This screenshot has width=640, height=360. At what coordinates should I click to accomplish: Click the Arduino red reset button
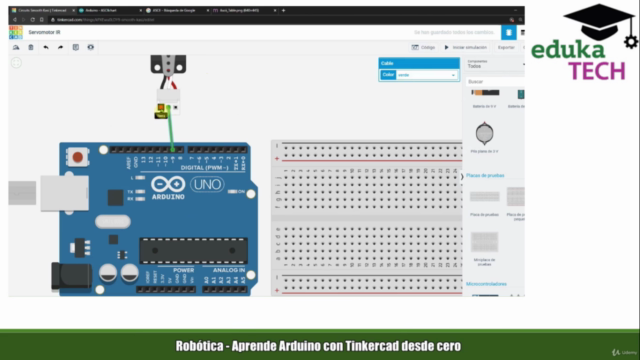pos(77,157)
